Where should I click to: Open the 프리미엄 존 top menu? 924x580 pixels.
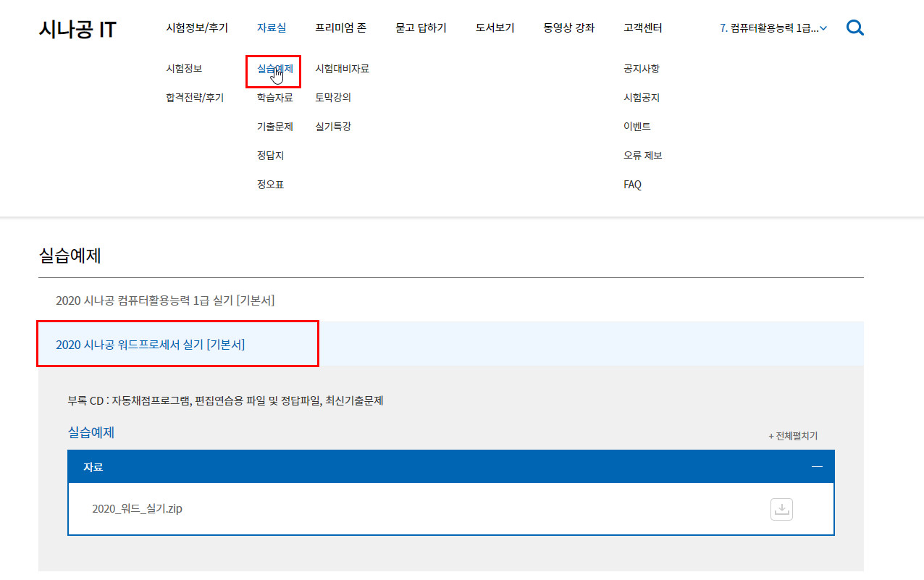pos(341,28)
